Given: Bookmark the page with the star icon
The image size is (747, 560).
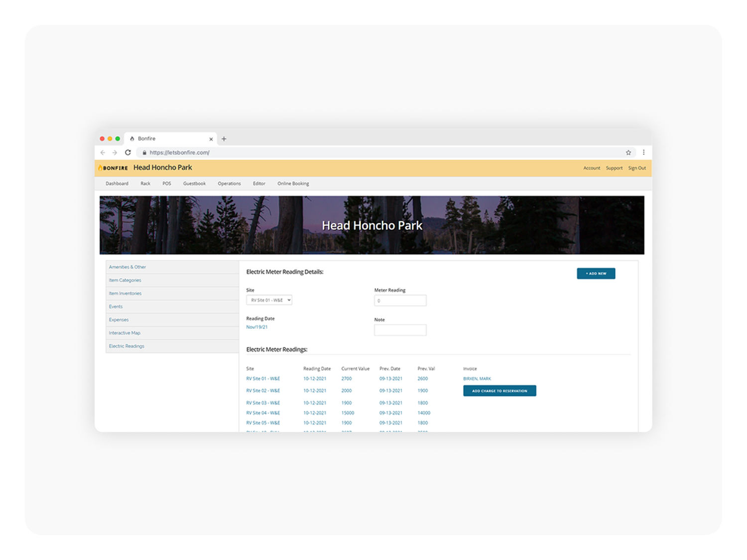Looking at the screenshot, I should (628, 152).
